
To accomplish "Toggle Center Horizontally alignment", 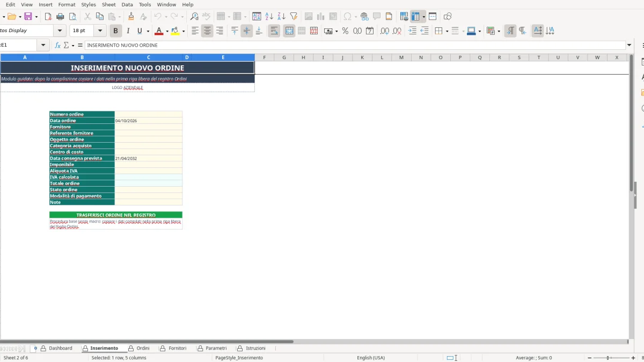I will (x=207, y=31).
